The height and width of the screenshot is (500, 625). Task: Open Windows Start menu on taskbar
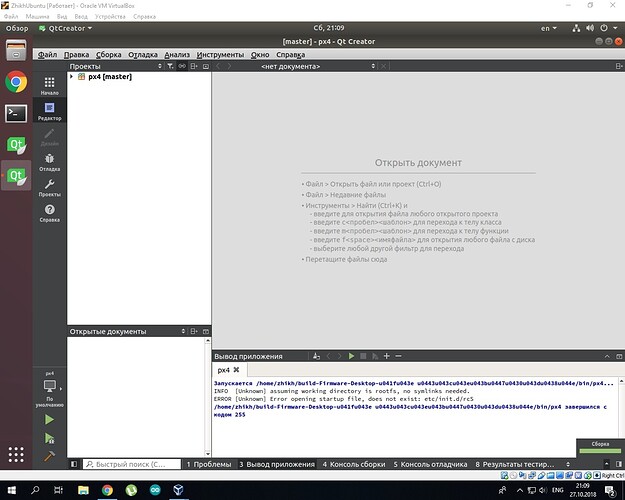(12, 490)
